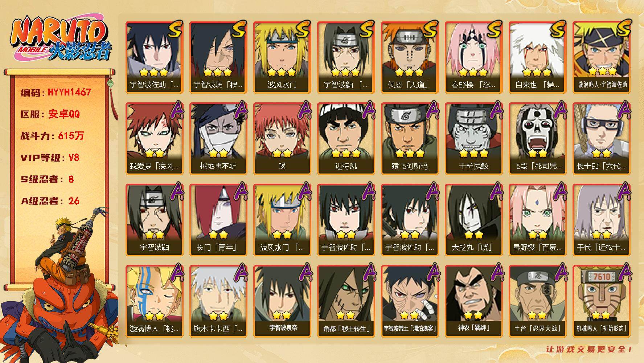
Task: Open the 波风水门 S-rank ninja card
Action: click(x=282, y=57)
